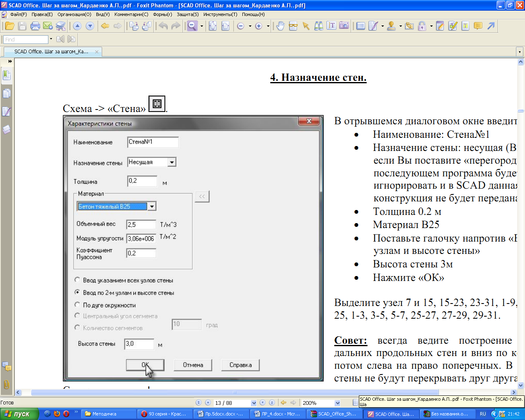
Task: Select radio 'Ввод указанием всех узлов стены'
Action: [77, 280]
